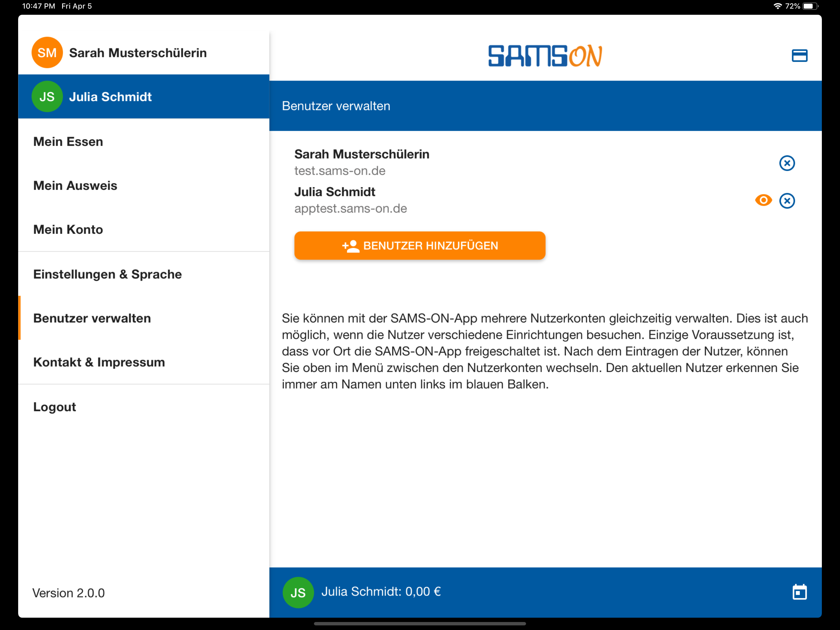Select Benutzer verwalten in the sidebar
The width and height of the screenshot is (840, 630).
[x=92, y=318]
